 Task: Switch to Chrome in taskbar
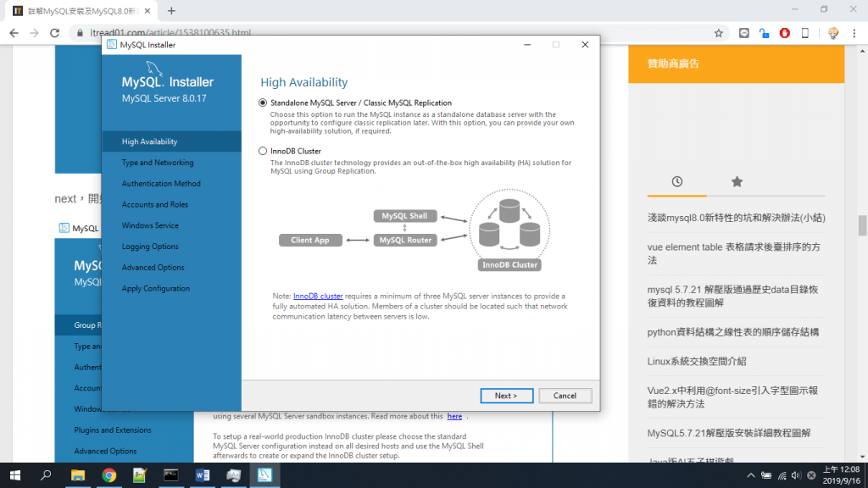(x=109, y=475)
